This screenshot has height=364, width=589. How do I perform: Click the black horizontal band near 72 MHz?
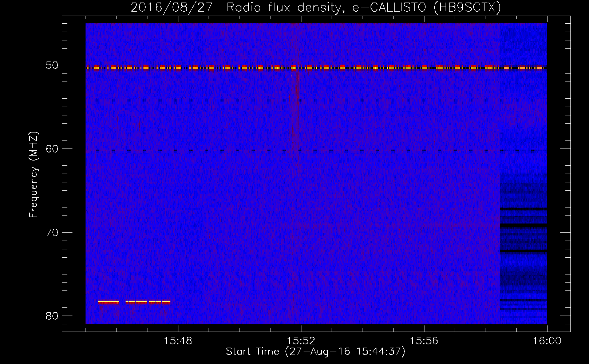[x=523, y=251]
